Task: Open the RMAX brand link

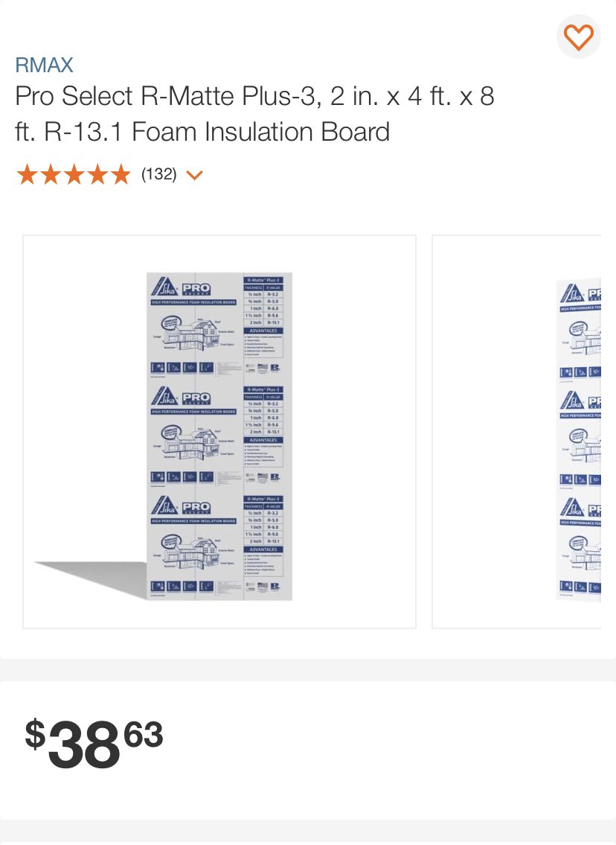Action: click(x=44, y=66)
